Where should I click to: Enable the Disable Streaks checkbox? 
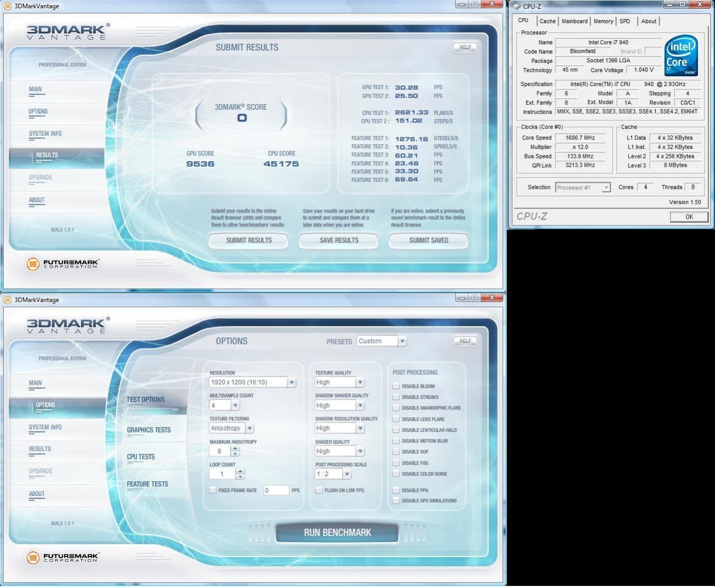point(396,397)
